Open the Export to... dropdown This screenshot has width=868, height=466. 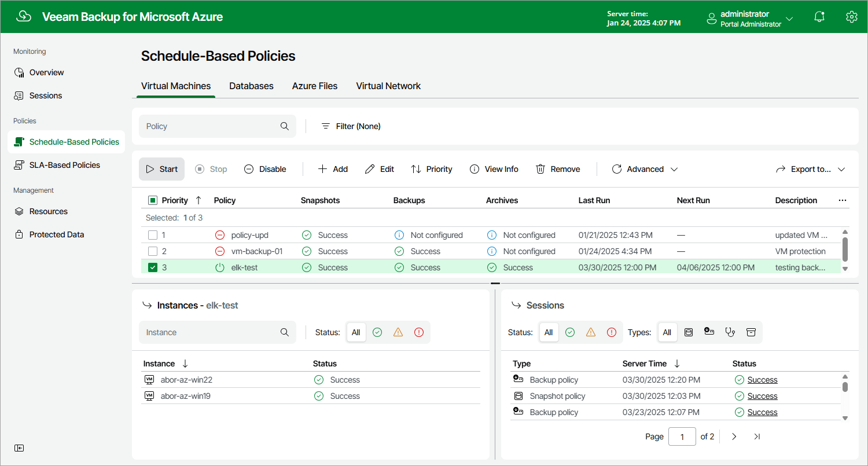coord(811,168)
